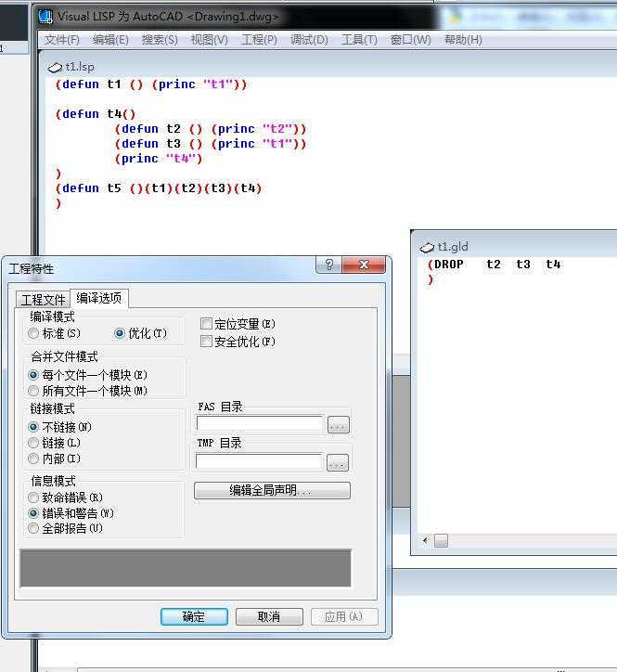617x672 pixels.
Task: Switch to the 编译选项 tab
Action: click(x=99, y=298)
